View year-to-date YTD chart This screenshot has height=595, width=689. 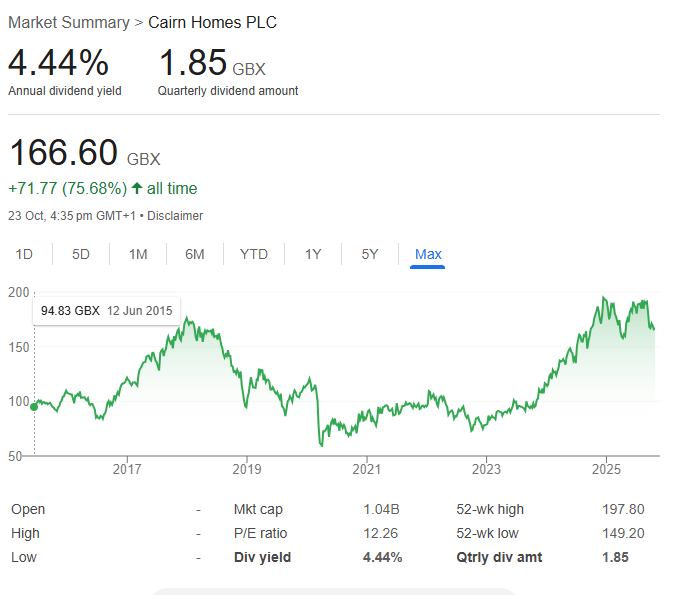(x=254, y=254)
